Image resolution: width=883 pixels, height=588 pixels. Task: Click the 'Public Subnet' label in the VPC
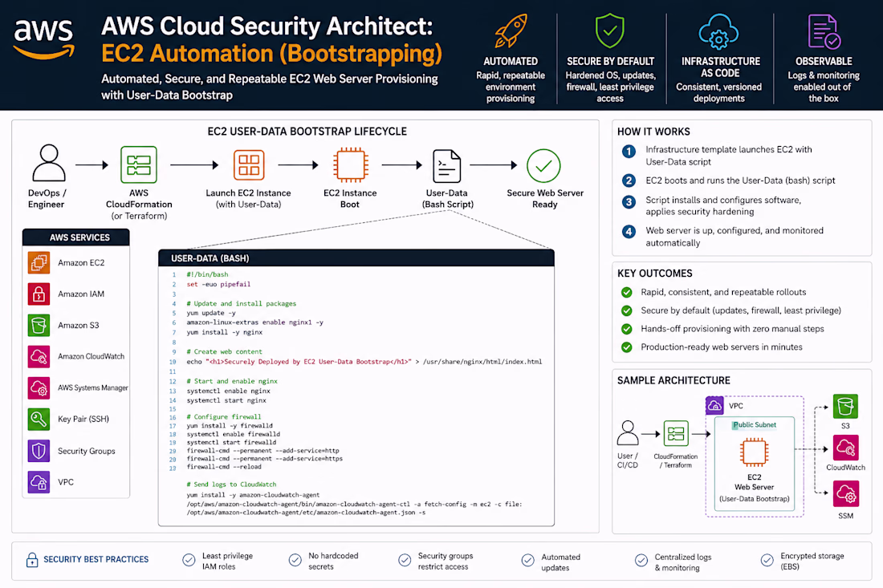[x=755, y=425]
